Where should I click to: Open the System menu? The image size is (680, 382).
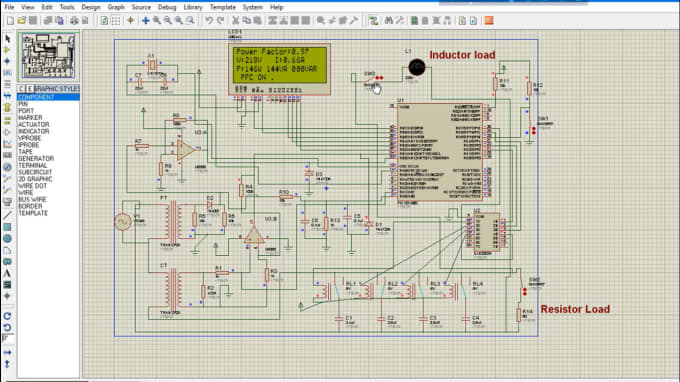pyautogui.click(x=252, y=7)
